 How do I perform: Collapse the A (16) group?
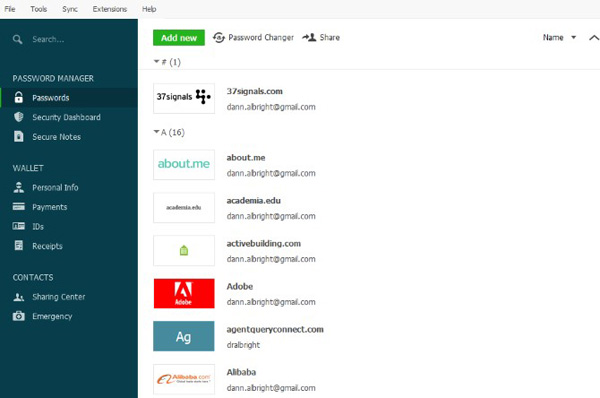(157, 132)
